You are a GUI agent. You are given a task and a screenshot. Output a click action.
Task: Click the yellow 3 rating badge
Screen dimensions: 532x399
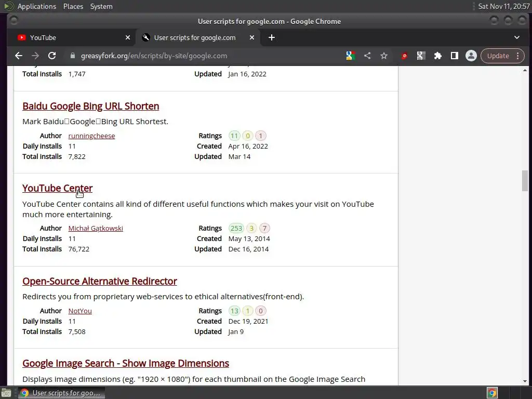[x=251, y=229]
